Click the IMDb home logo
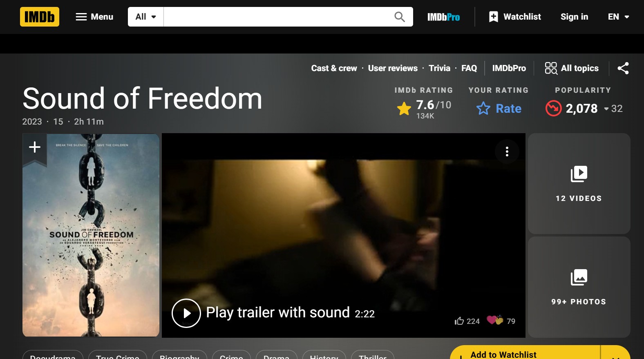This screenshot has width=644, height=359. tap(40, 17)
